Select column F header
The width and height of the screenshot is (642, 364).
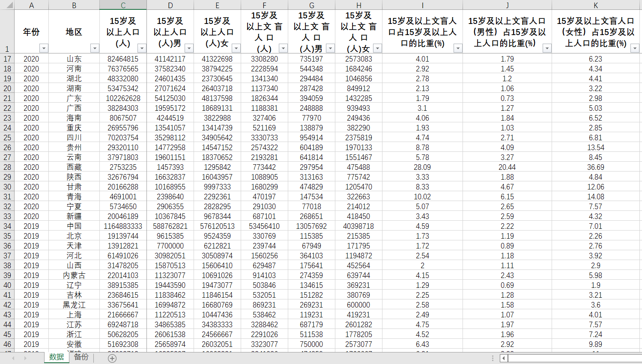[265, 5]
